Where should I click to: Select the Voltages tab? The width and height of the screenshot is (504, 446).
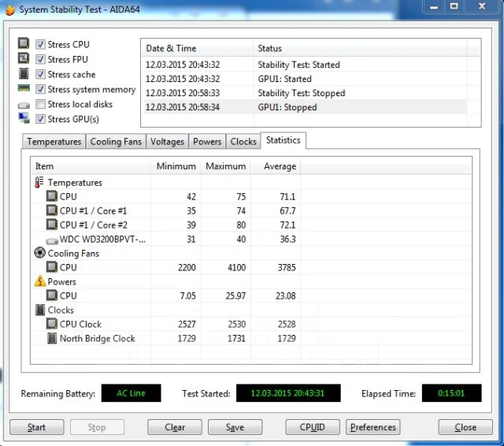167,142
